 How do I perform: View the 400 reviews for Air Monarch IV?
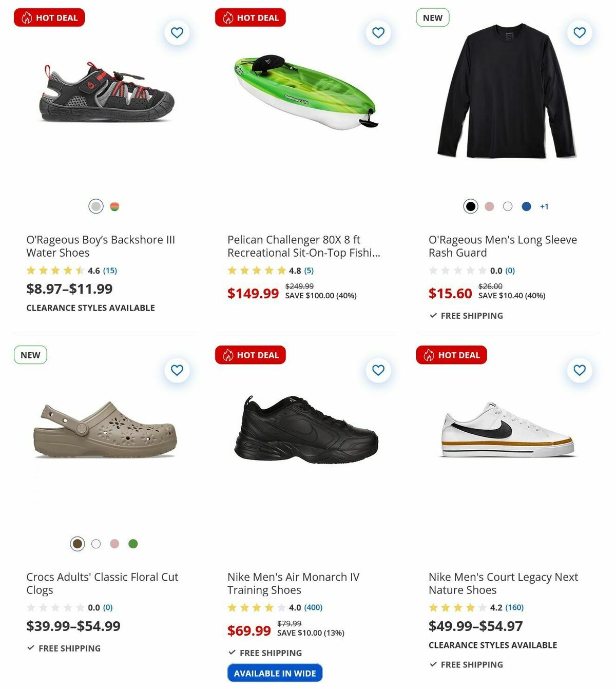coord(312,607)
